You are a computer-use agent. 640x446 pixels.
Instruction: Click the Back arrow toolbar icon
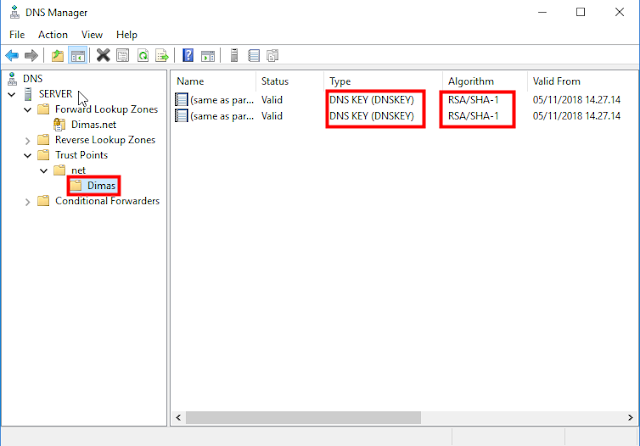point(12,55)
